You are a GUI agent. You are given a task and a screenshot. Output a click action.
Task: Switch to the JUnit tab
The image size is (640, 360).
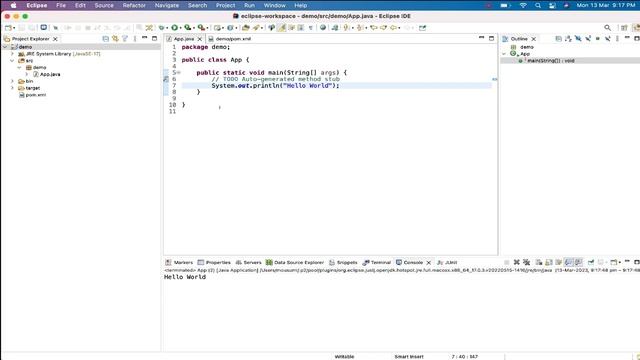447,262
